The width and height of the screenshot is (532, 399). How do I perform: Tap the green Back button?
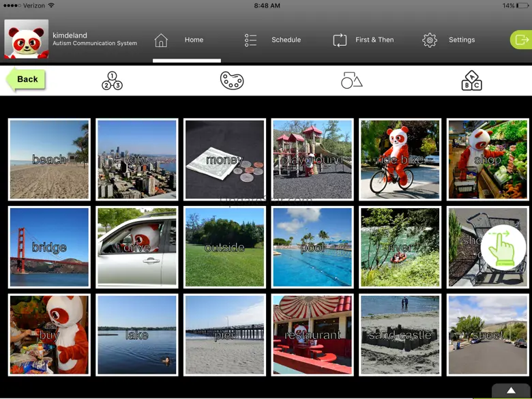tap(26, 79)
